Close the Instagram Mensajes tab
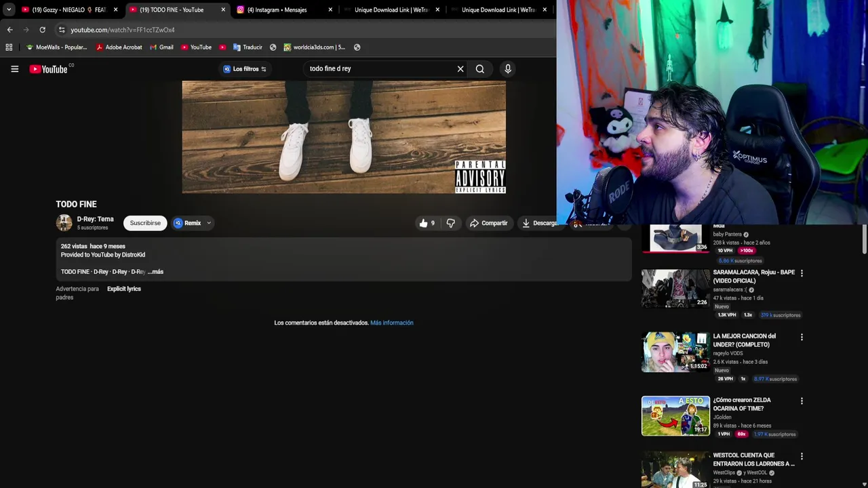The height and width of the screenshot is (488, 868). pos(330,10)
